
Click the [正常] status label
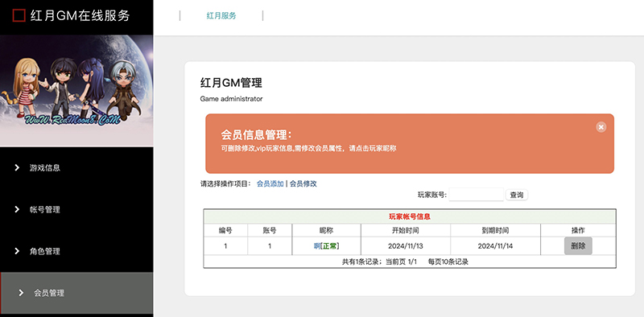330,246
